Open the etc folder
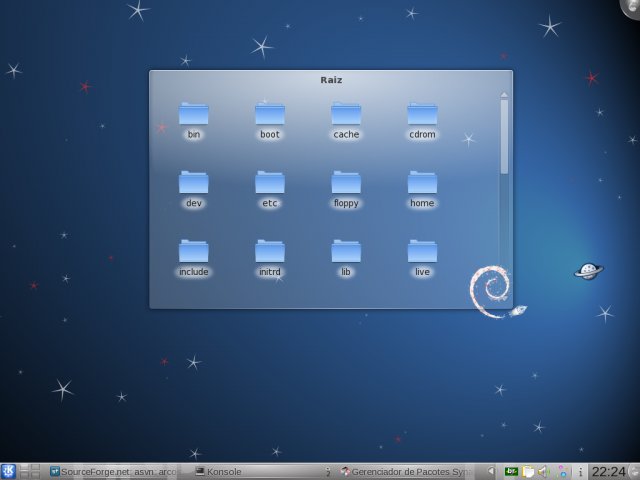 269,182
